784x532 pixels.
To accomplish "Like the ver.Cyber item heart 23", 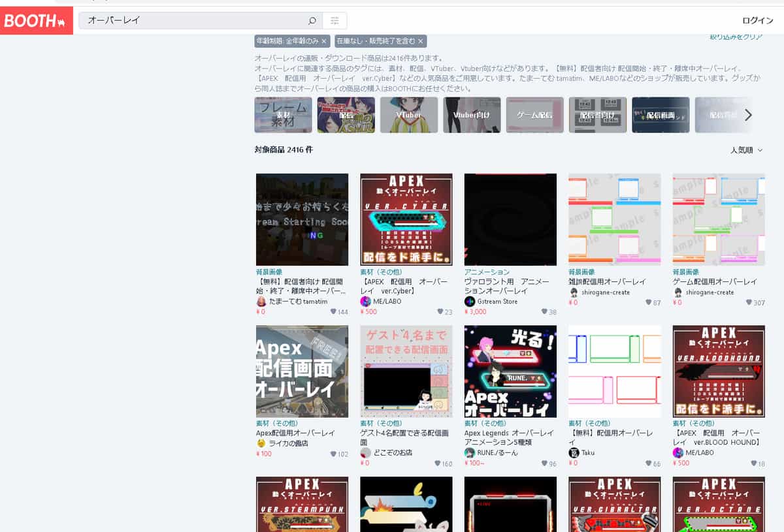I will pos(440,312).
